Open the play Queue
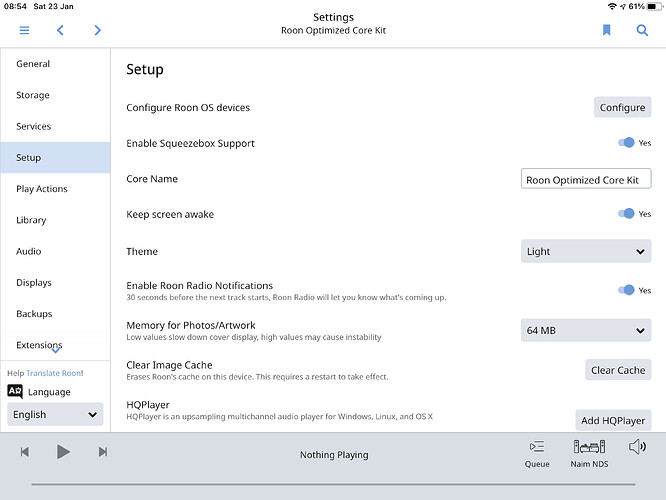The width and height of the screenshot is (666, 500). click(537, 453)
